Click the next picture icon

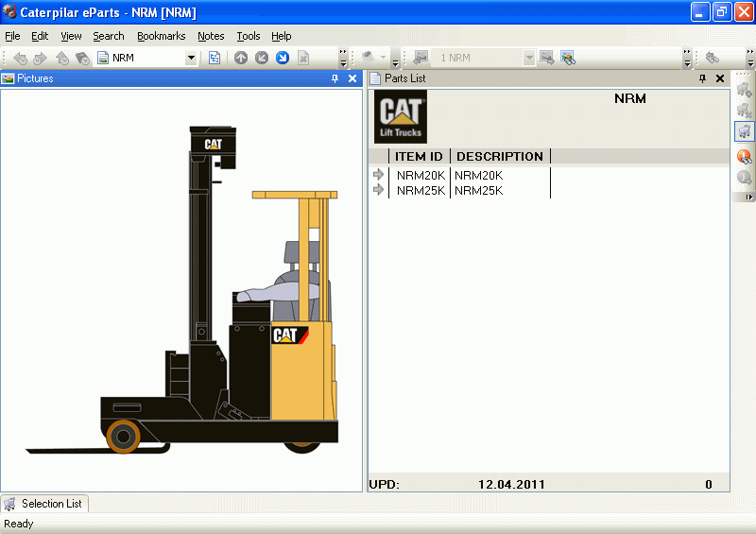click(547, 58)
